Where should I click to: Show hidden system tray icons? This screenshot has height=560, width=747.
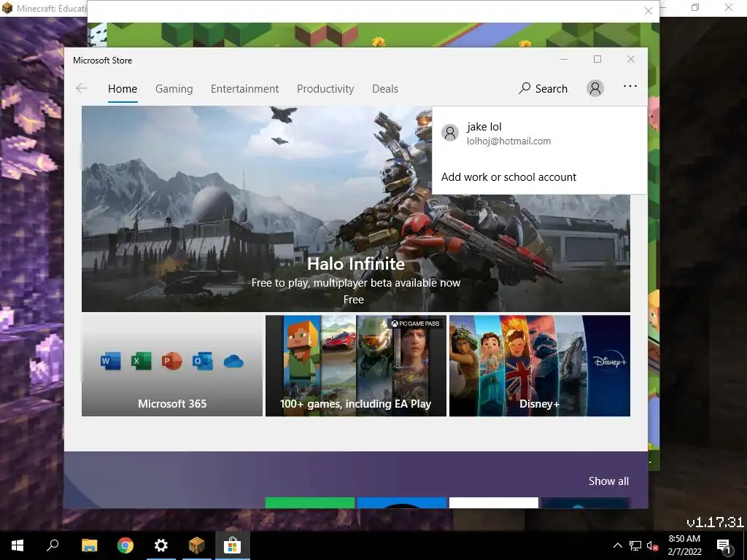[617, 545]
